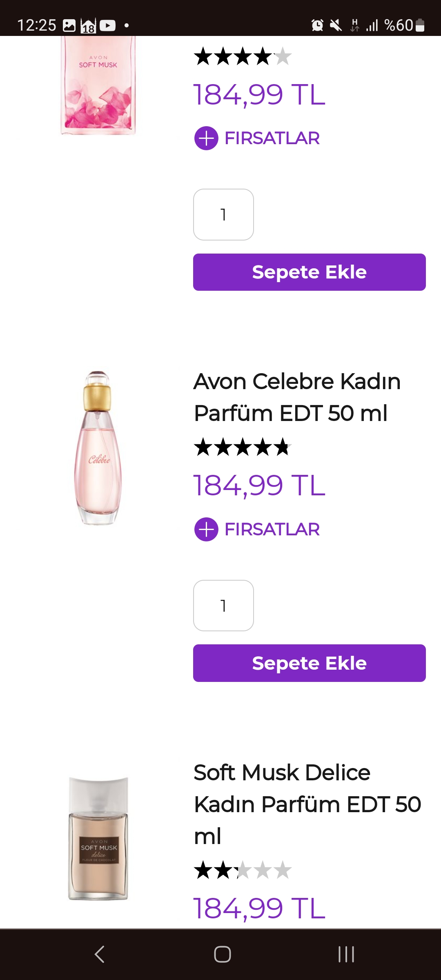Expand FIRSATLAR plus icon for Soft Musk
The image size is (441, 980).
[x=206, y=138]
